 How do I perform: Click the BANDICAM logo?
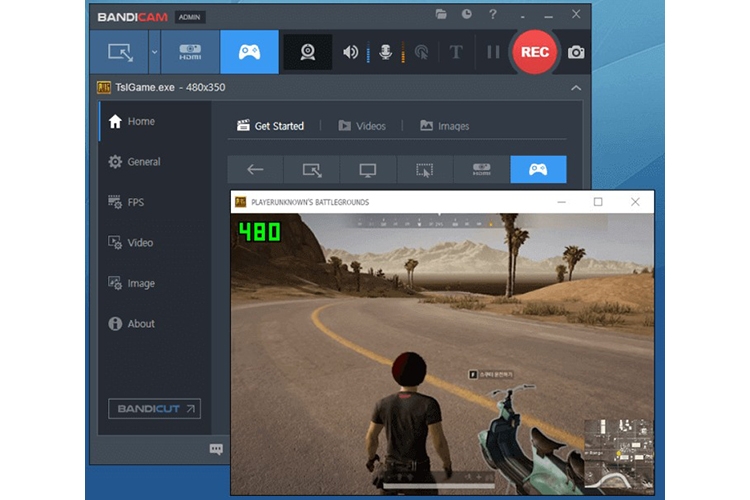132,17
